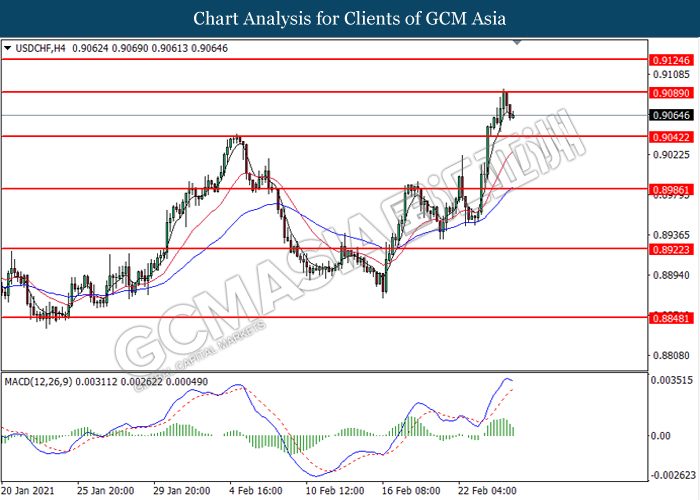Click the triangle arrow before USDCHF,H4
The height and width of the screenshot is (500, 700).
pyautogui.click(x=9, y=46)
